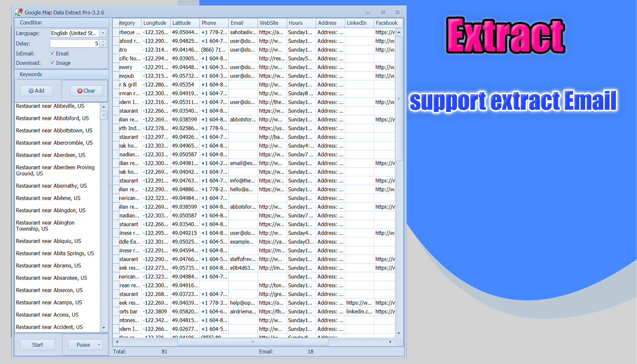Increase the Delay value with stepper
The width and height of the screenshot is (637, 364).
(x=103, y=42)
